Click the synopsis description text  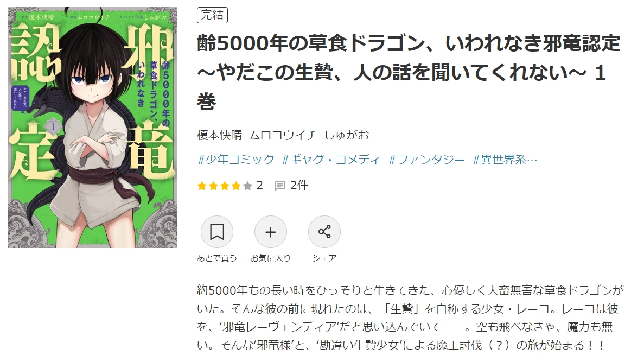pos(410,317)
